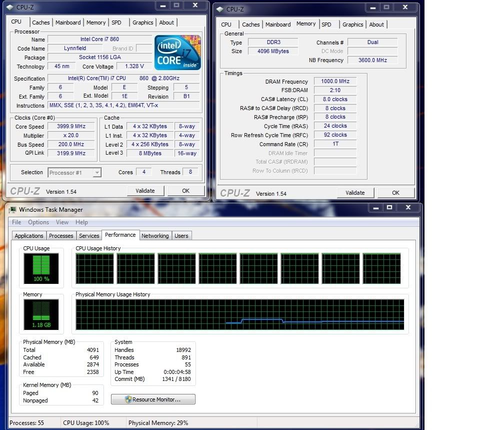Image resolution: width=504 pixels, height=430 pixels.
Task: Click the CAS# Latency value 8.0 clocks
Action: click(335, 100)
